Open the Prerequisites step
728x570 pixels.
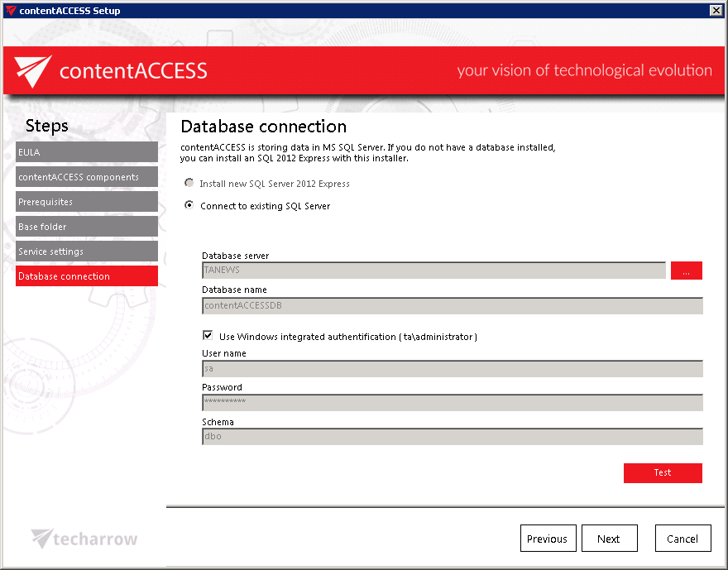(86, 202)
